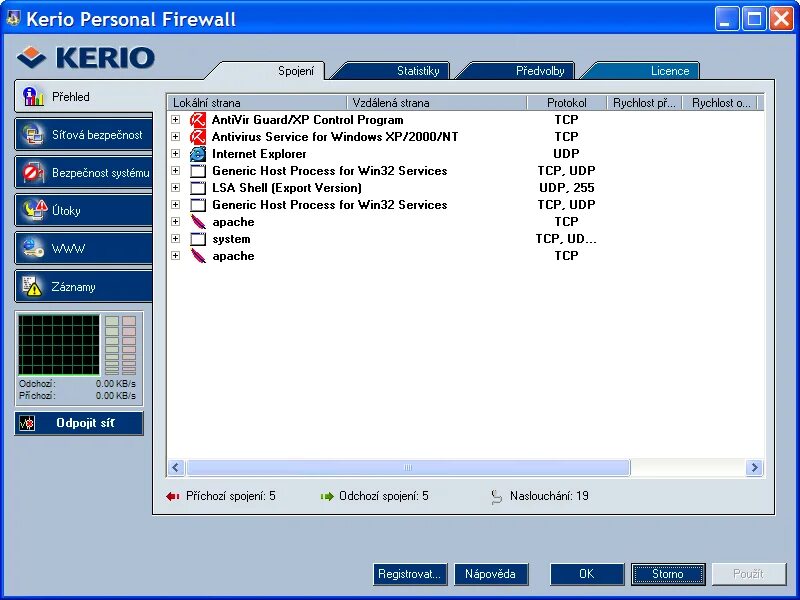Screen dimensions: 800x600
Task: Click the Útoky warning icon
Action: pos(35,210)
